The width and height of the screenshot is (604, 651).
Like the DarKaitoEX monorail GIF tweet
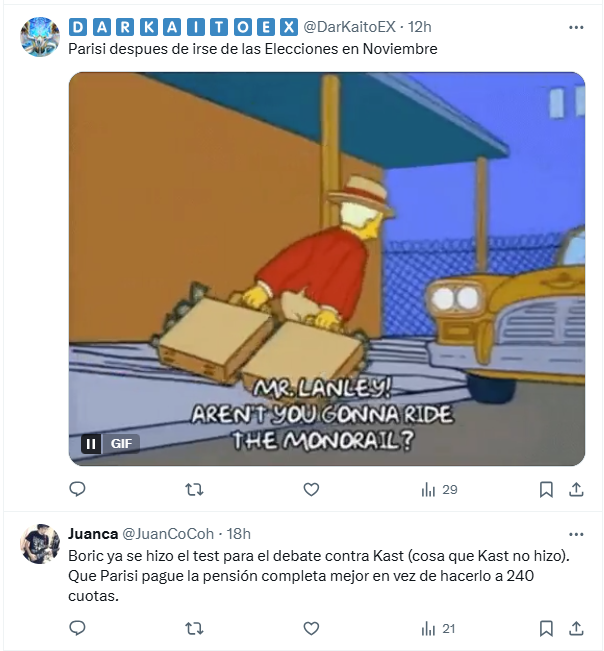tap(311, 489)
